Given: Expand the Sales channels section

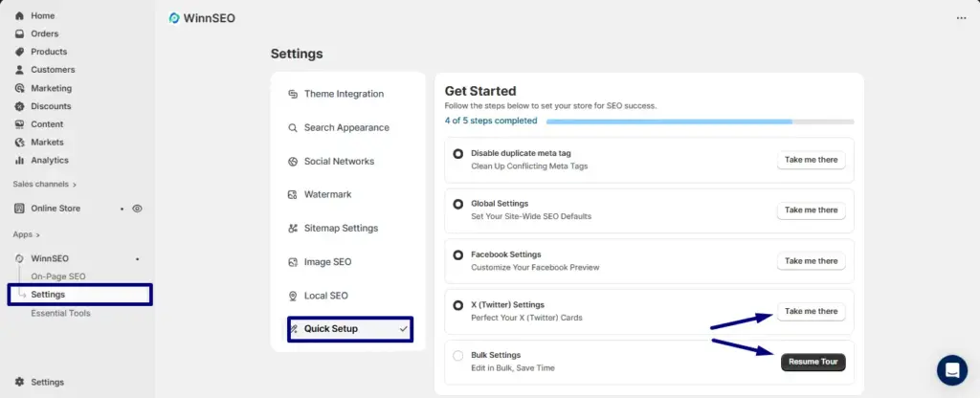Looking at the screenshot, I should click(44, 185).
